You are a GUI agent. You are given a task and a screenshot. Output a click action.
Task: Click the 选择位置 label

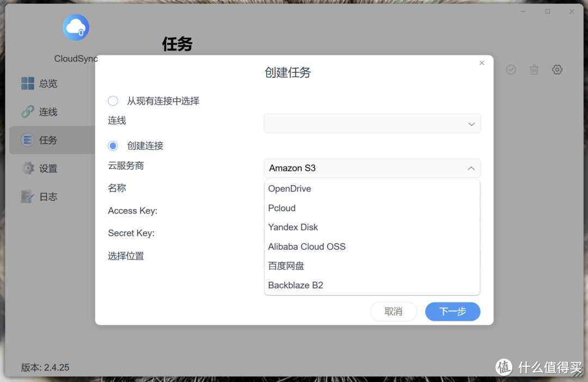click(x=126, y=256)
